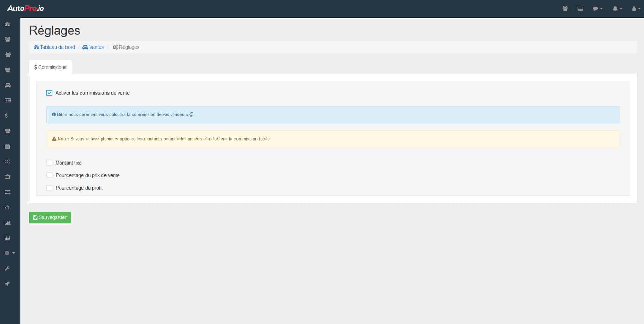Viewport: 644px width, 324px height.
Task: Click the money bill icon above bank icon
Action: click(7, 161)
